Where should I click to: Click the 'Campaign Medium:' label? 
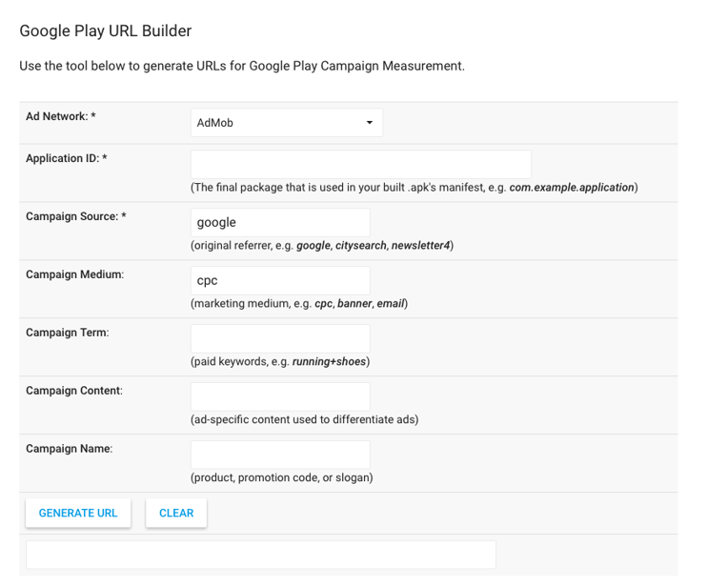(x=74, y=274)
